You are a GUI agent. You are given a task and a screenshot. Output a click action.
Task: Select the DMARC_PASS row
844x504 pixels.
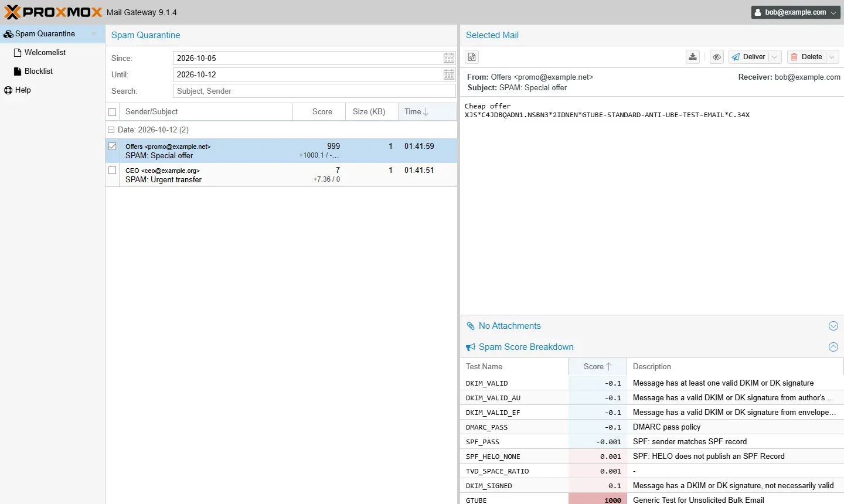point(652,427)
